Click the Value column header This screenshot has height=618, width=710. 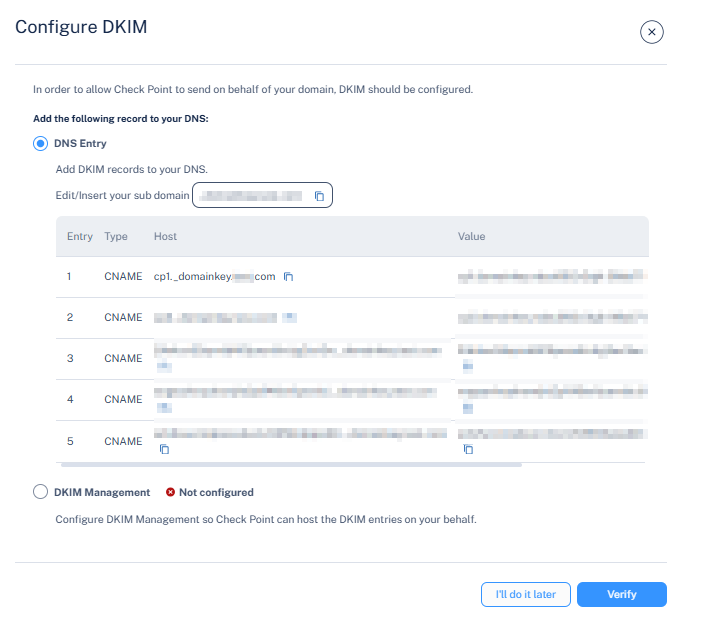(x=471, y=237)
